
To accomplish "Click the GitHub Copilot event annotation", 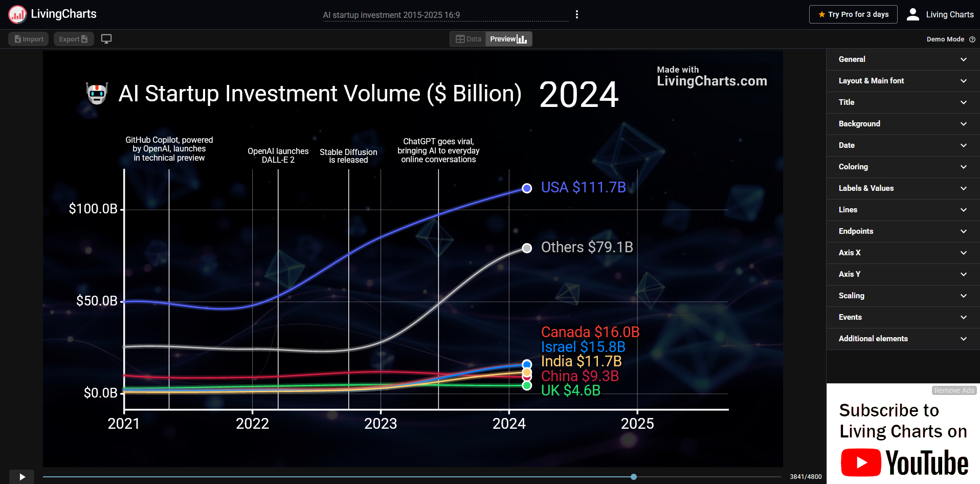I will tap(169, 149).
